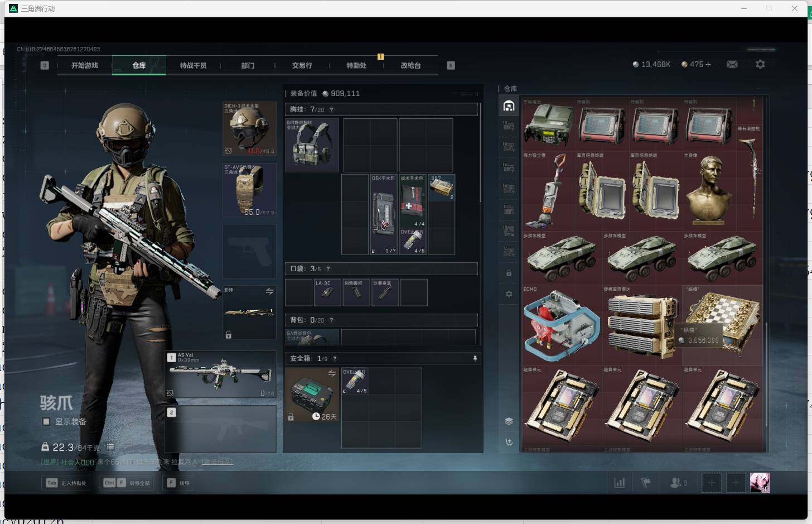Open the friends list icon

[x=679, y=483]
